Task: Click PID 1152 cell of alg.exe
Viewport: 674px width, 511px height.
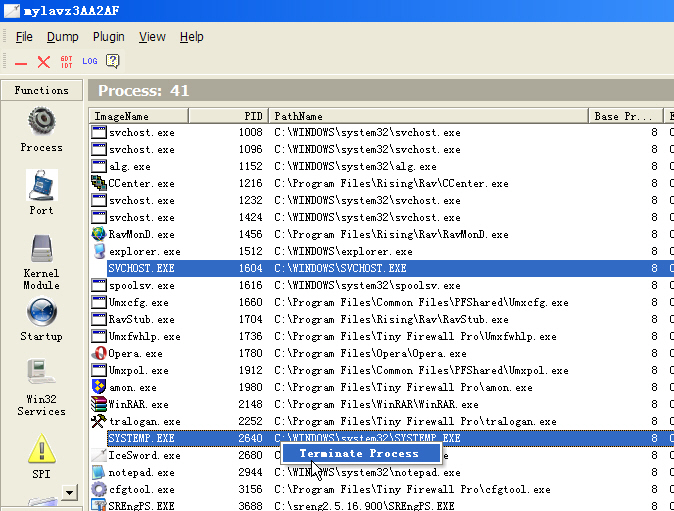Action: coord(251,166)
